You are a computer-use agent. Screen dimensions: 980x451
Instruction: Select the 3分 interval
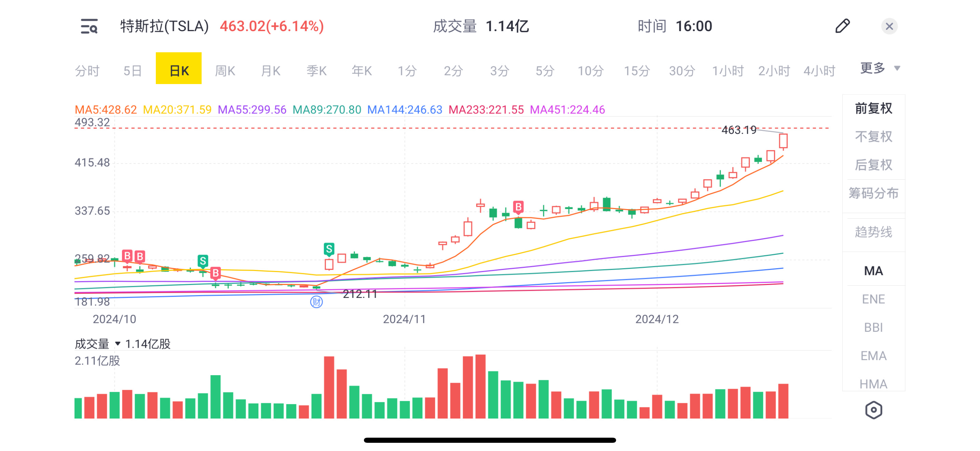[499, 71]
